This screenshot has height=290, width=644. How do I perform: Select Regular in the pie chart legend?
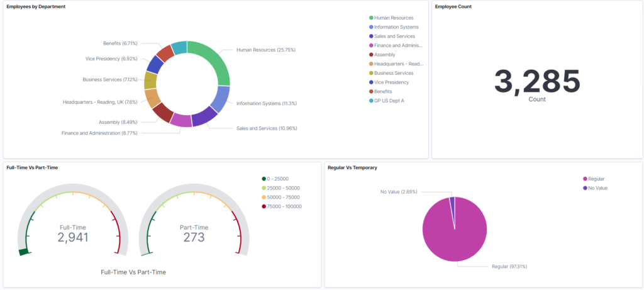click(596, 179)
